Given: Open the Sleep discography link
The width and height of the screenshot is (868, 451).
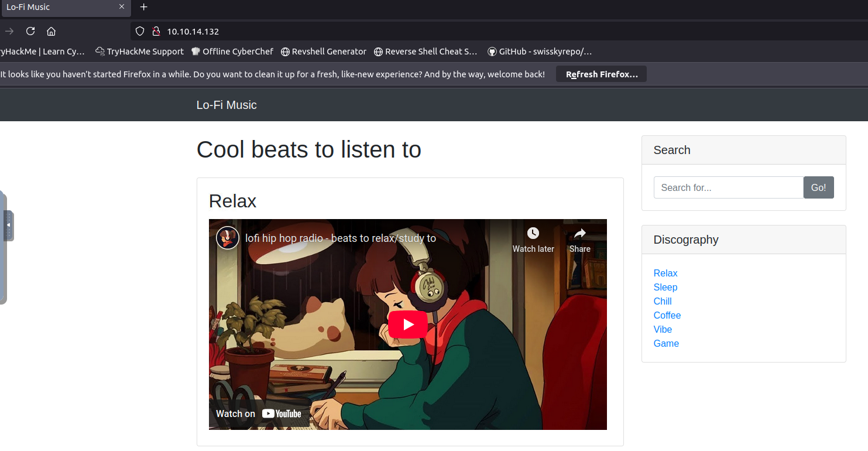Looking at the screenshot, I should 665,287.
